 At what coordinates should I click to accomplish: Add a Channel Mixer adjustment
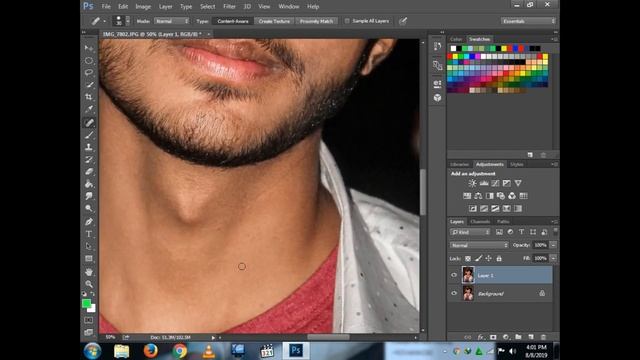512,196
